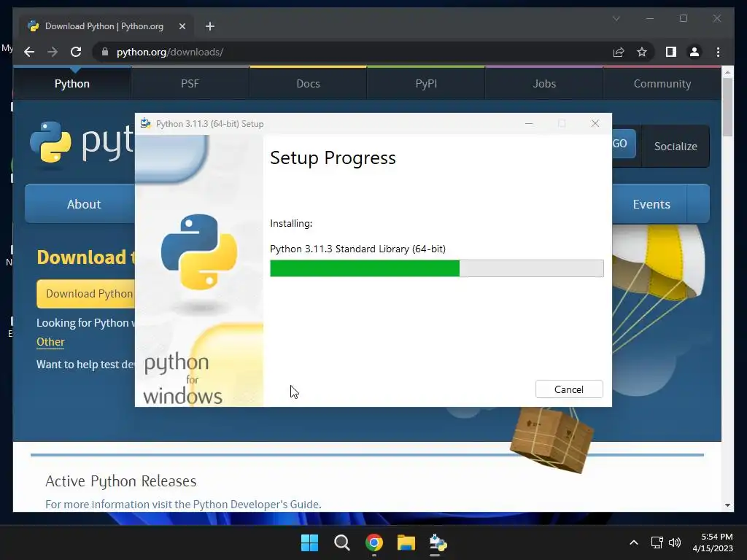Image resolution: width=747 pixels, height=560 pixels.
Task: Open taskbar Search icon
Action: [x=341, y=542]
